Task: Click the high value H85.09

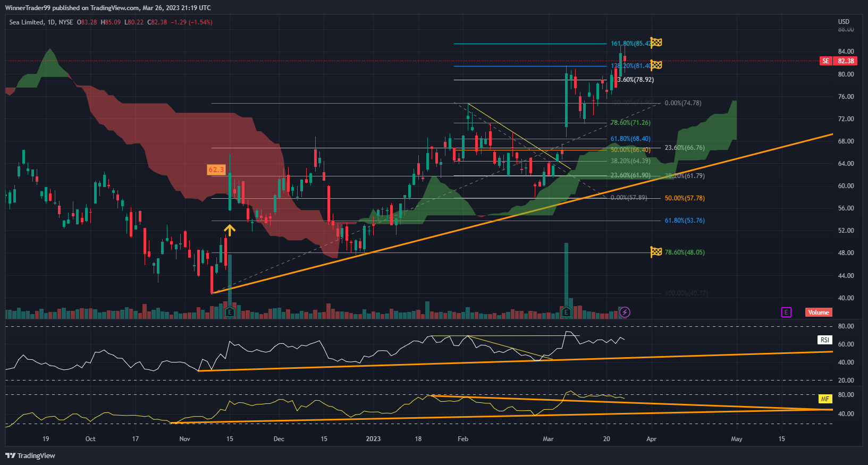Action: 111,22
